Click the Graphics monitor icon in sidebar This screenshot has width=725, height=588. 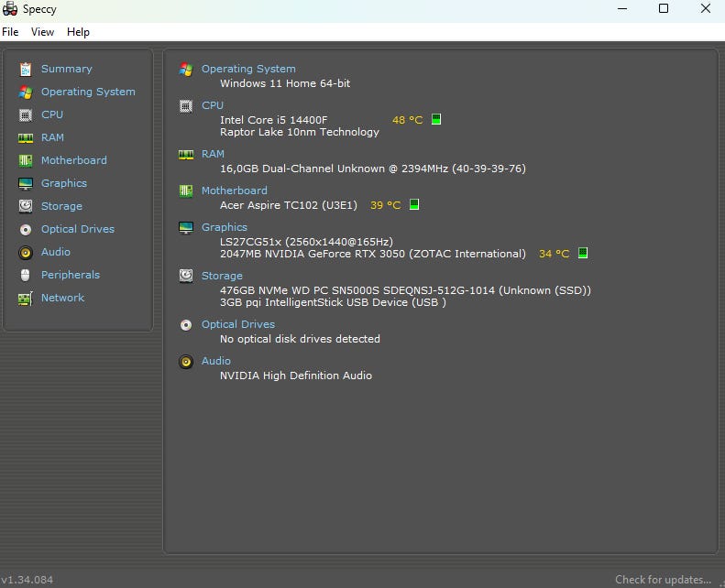click(26, 184)
